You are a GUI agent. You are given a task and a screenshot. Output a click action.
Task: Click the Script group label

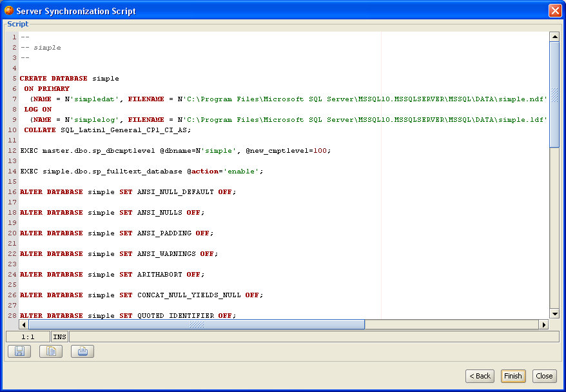pos(17,24)
